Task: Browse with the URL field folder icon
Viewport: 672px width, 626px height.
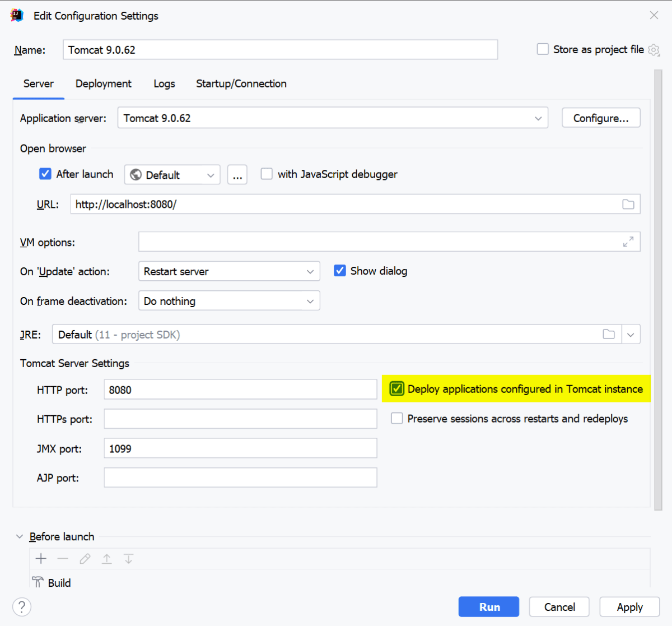Action: click(628, 205)
